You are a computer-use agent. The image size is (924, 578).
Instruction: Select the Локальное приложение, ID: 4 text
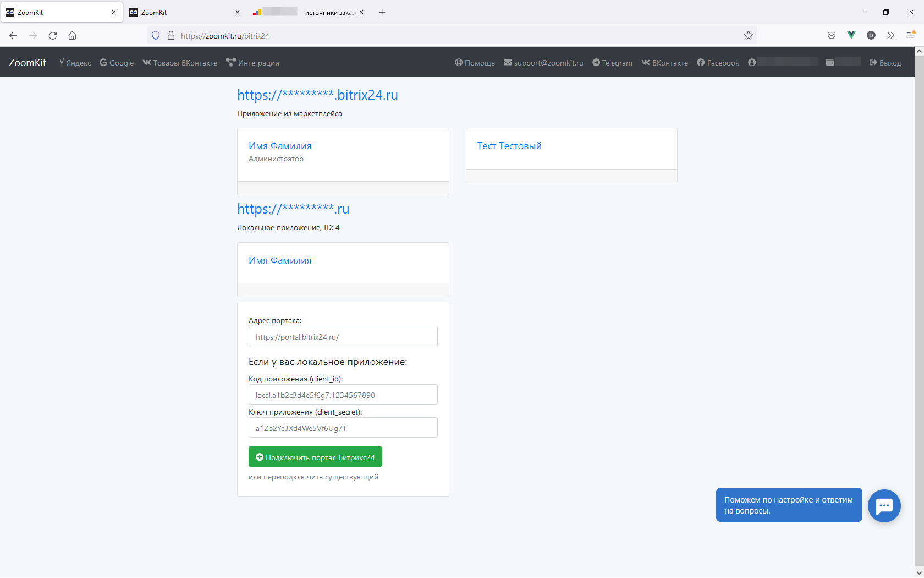pos(288,228)
